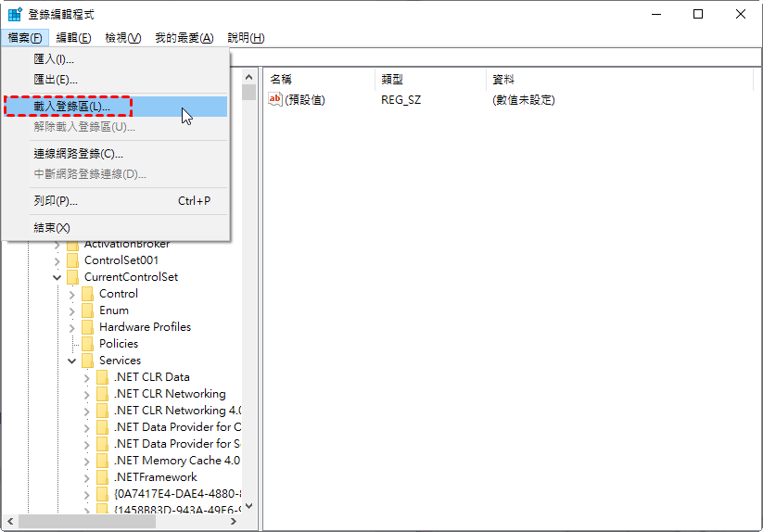
Task: Click the .NET CLR Data folder icon
Action: click(x=103, y=377)
